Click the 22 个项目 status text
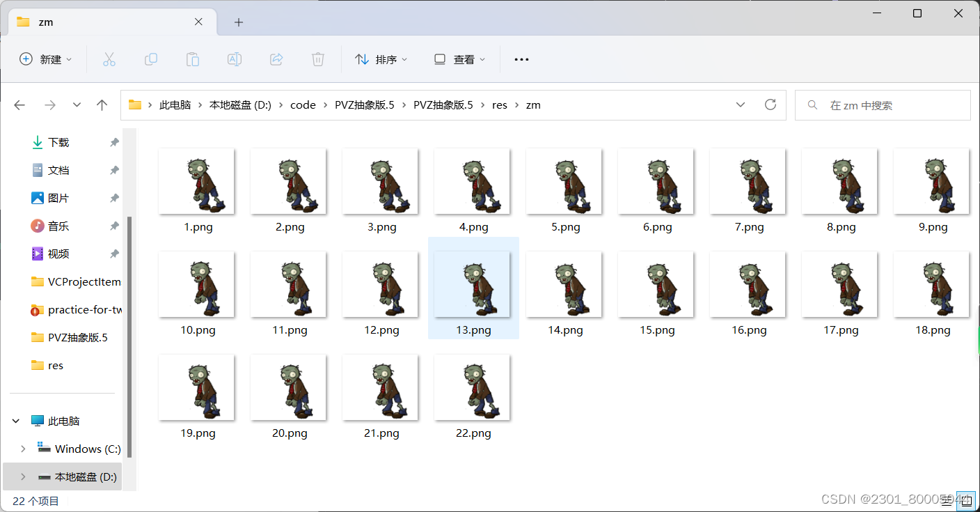980x512 pixels. coord(36,501)
